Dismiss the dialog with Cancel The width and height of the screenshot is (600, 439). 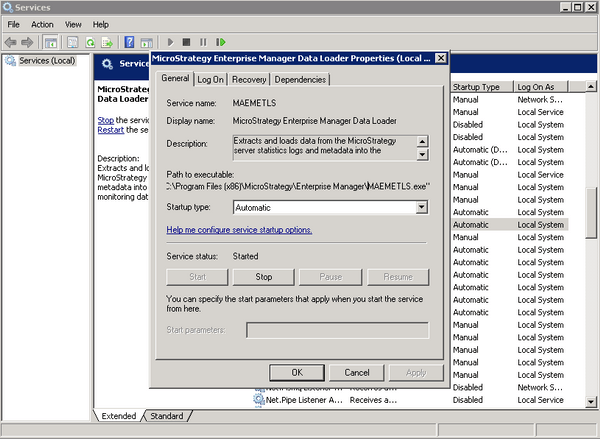tap(357, 372)
